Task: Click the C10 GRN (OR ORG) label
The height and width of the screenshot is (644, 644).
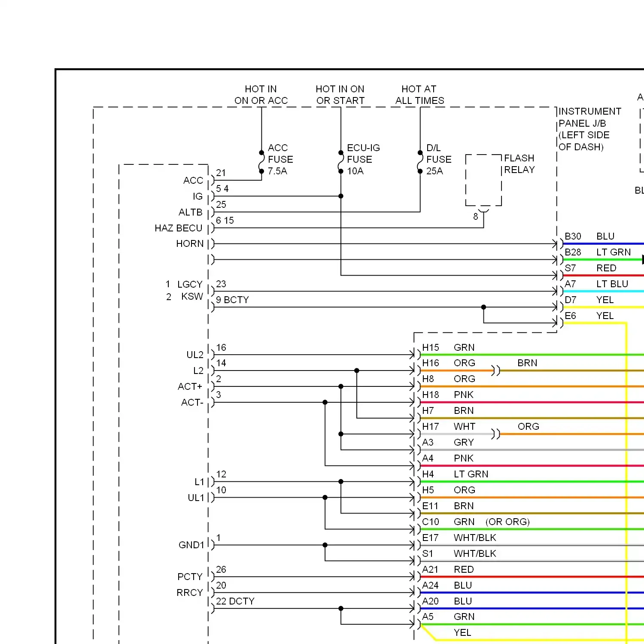Action: tap(476, 522)
